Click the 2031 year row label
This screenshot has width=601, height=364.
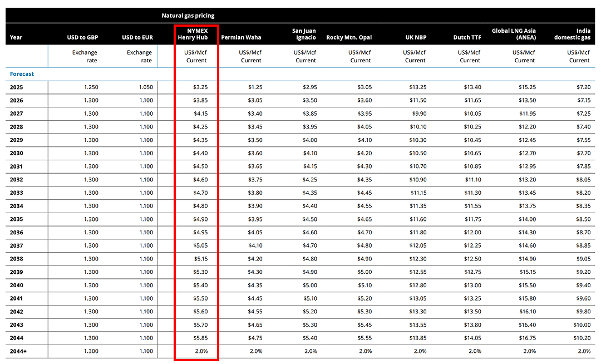pos(17,166)
